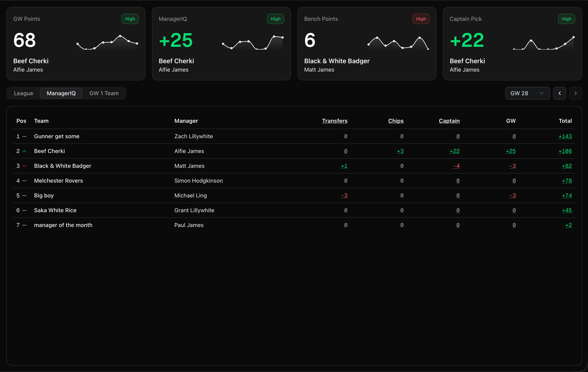Click Gunner get some's +143 total link
This screenshot has width=588, height=372.
click(x=565, y=136)
